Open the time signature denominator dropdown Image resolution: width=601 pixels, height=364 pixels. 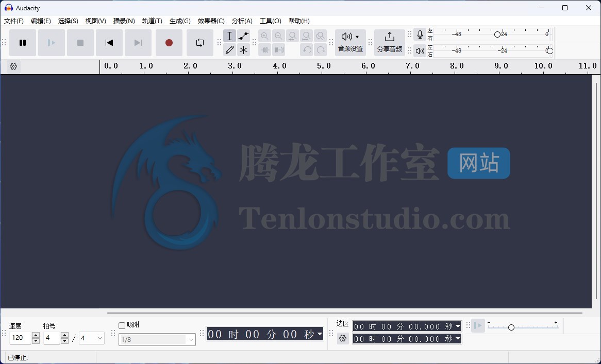tap(92, 338)
